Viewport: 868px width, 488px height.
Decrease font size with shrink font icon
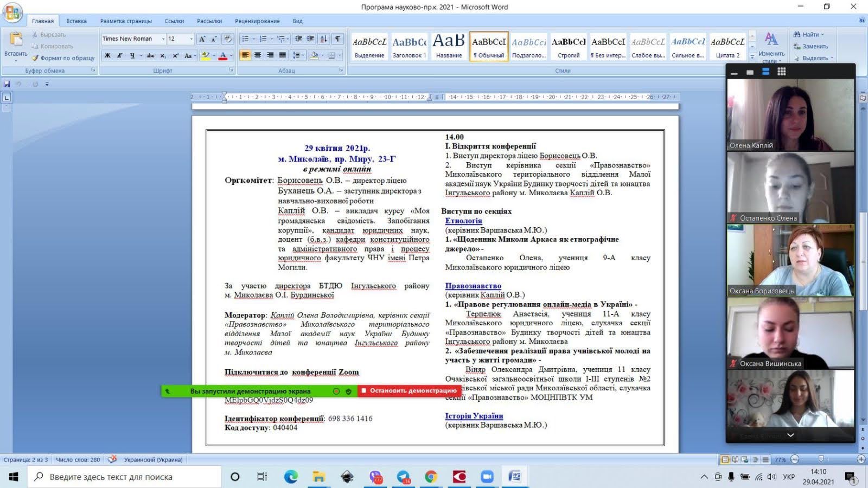(x=214, y=39)
